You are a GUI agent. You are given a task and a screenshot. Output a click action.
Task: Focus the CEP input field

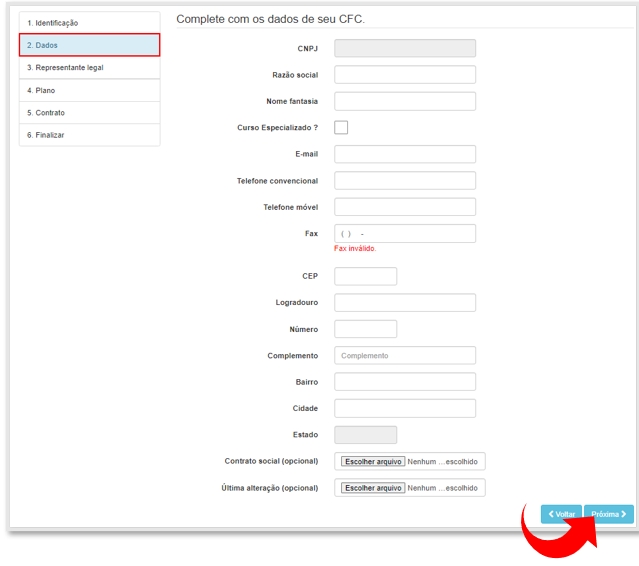tap(365, 276)
